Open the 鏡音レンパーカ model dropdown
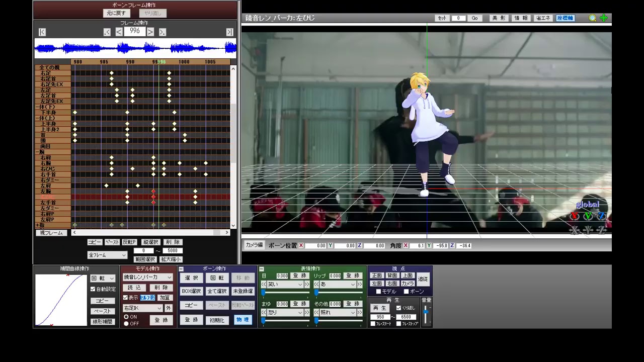This screenshot has height=362, width=644. pos(147,278)
